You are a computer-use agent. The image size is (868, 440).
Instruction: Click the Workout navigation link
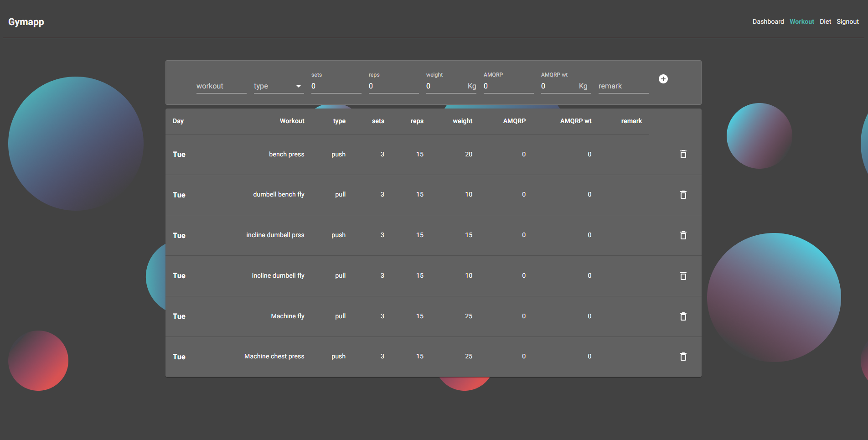pyautogui.click(x=801, y=21)
